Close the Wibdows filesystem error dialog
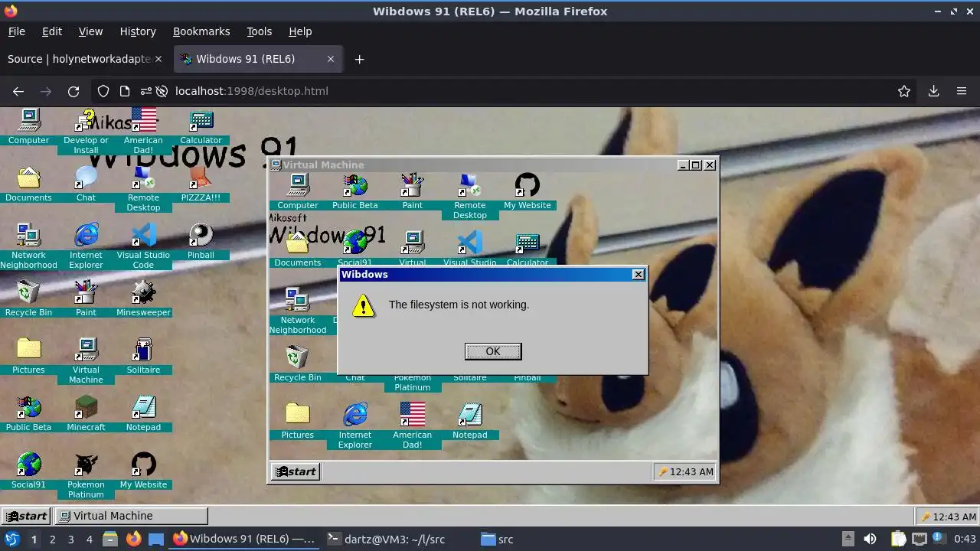Viewport: 980px width, 551px height. (x=638, y=274)
